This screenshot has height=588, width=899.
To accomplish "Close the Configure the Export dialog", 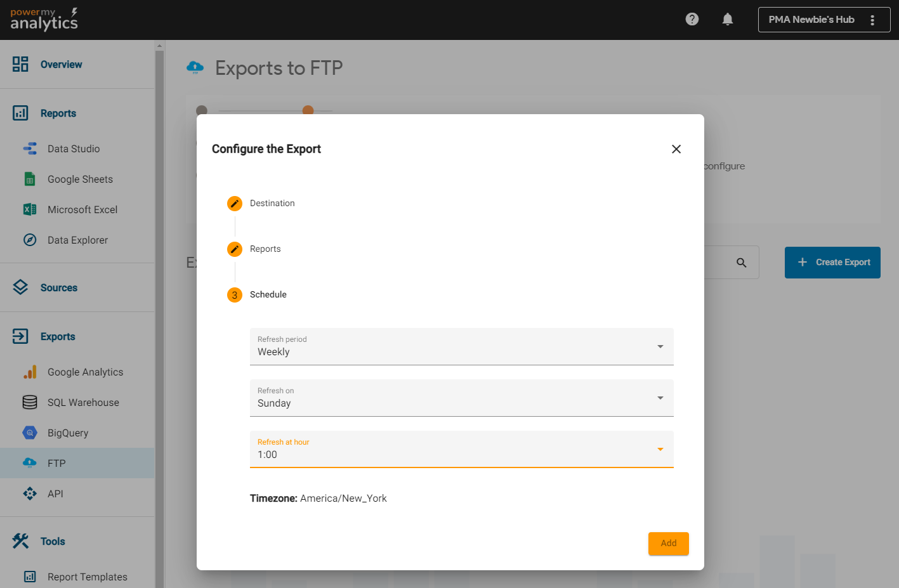I will pos(676,149).
